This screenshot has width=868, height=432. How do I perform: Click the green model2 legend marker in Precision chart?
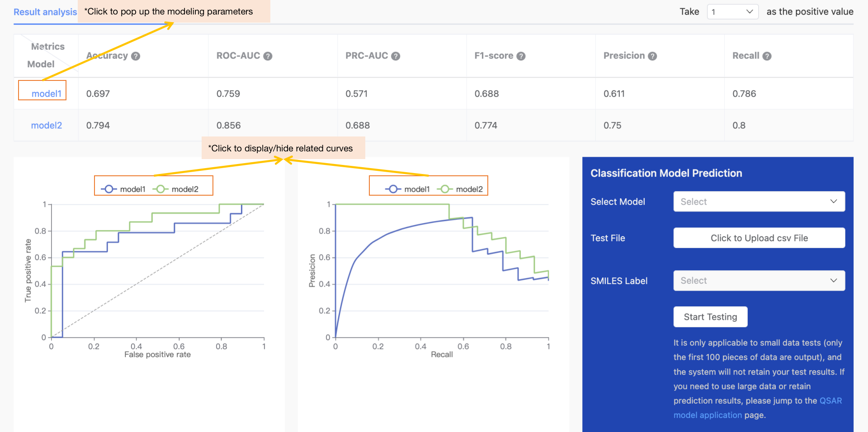(x=445, y=189)
